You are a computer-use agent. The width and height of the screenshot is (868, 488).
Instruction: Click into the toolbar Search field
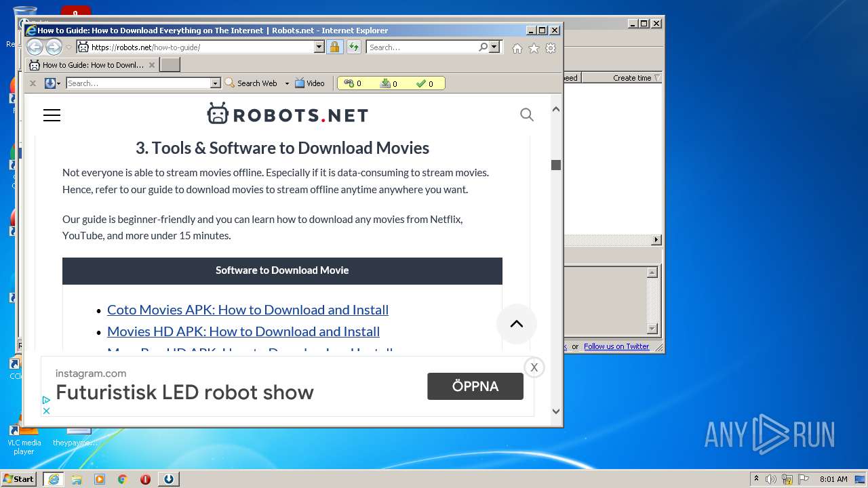[138, 83]
